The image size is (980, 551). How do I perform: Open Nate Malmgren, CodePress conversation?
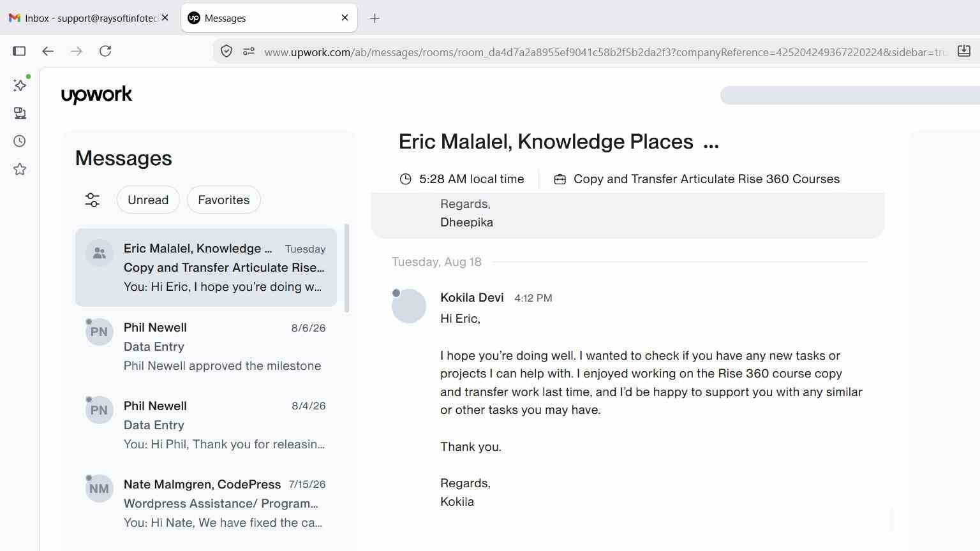coord(205,503)
